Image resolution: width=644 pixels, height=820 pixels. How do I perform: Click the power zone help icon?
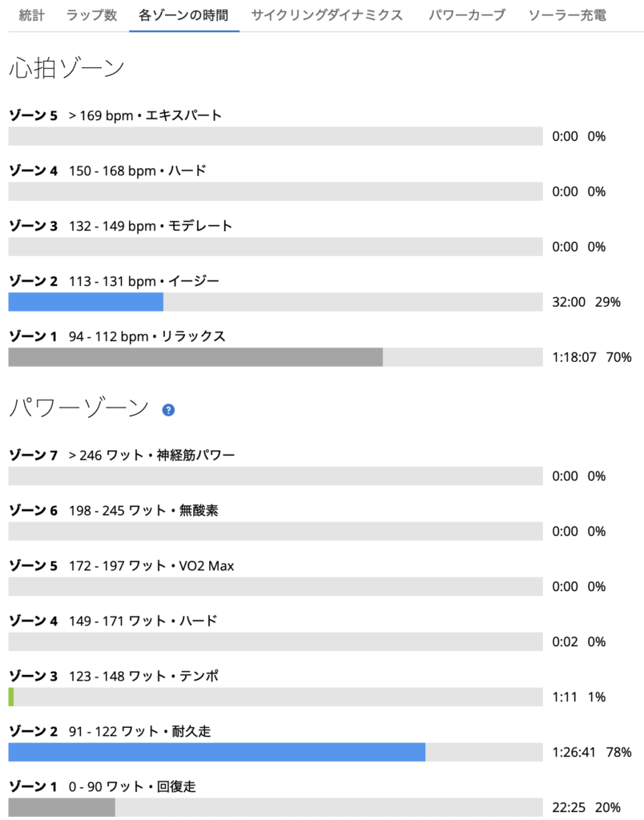[168, 410]
